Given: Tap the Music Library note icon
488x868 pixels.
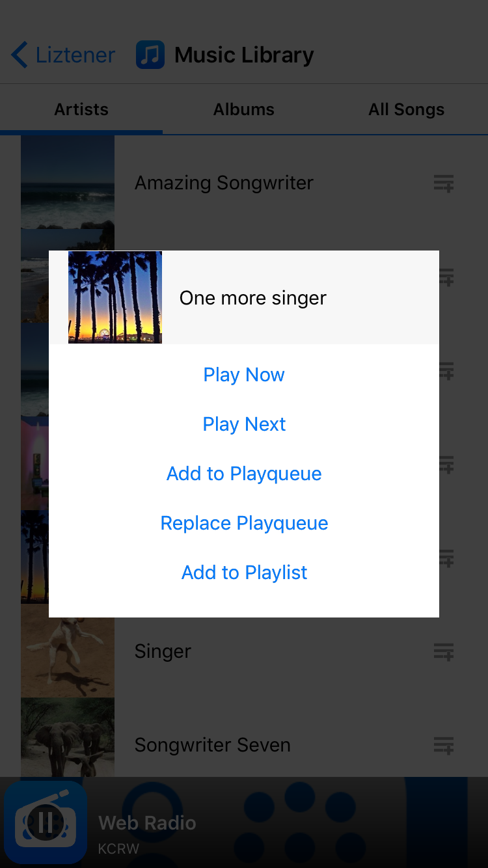Looking at the screenshot, I should click(150, 55).
